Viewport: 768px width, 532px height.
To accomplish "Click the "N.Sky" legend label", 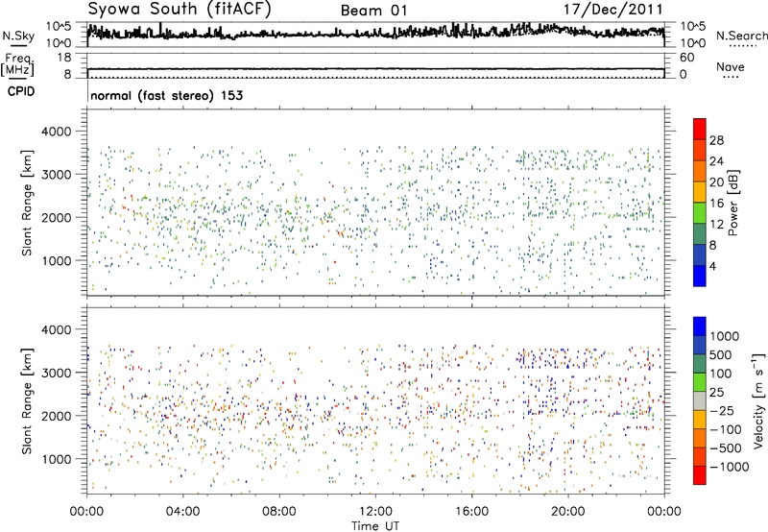I will tap(18, 36).
